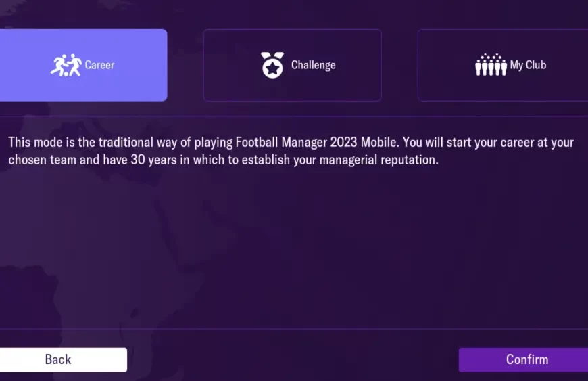Click the My Club squad icon
588x381 pixels.
(491, 65)
